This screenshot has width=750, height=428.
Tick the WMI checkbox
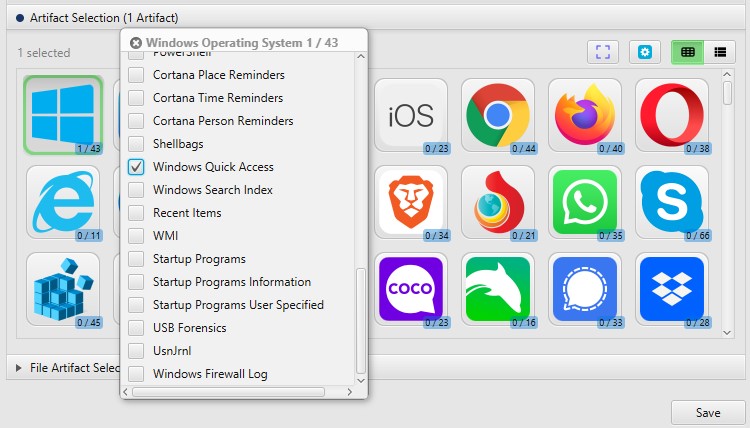136,236
